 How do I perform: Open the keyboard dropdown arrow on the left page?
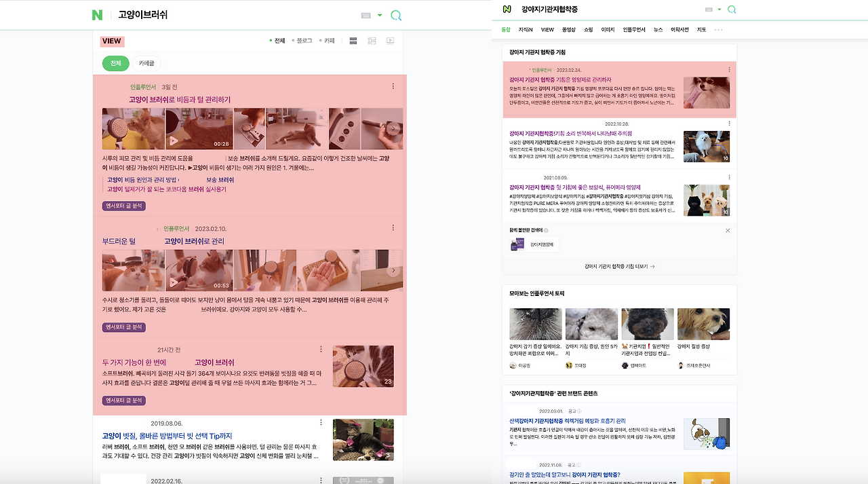tap(380, 14)
